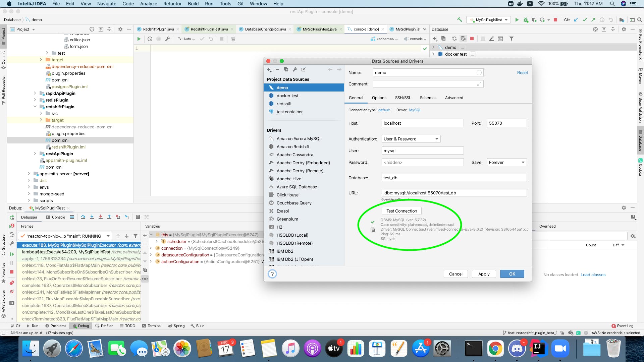The height and width of the screenshot is (362, 644).
Task: Click the Load classes link
Action: 593,275
